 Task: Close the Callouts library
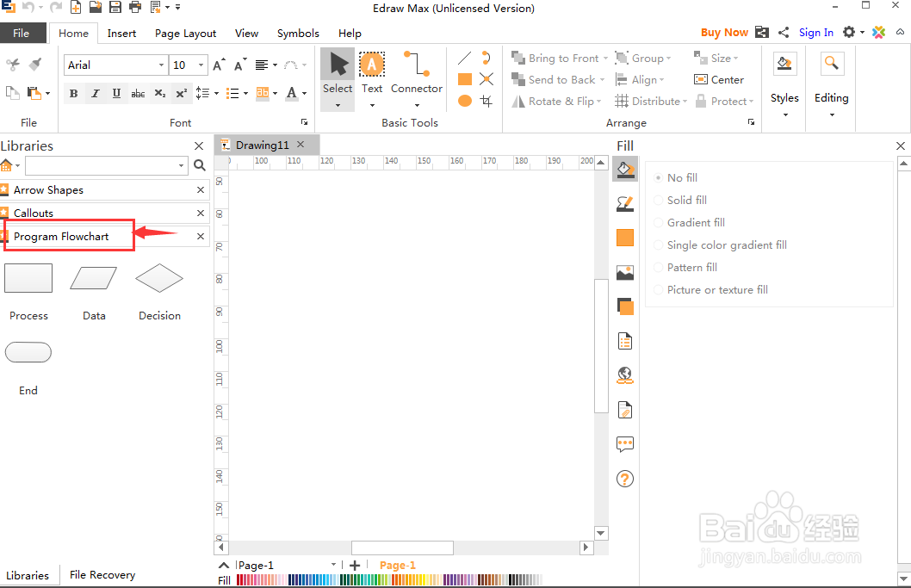click(201, 214)
